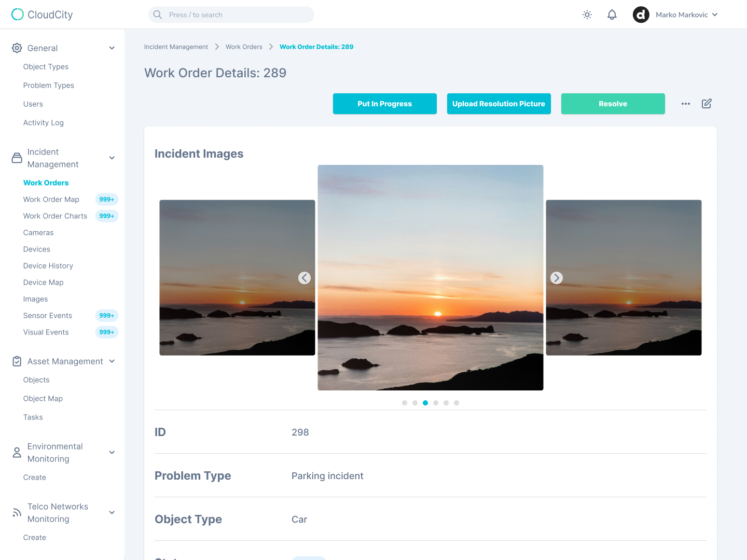Select Device History in the sidebar

click(48, 265)
